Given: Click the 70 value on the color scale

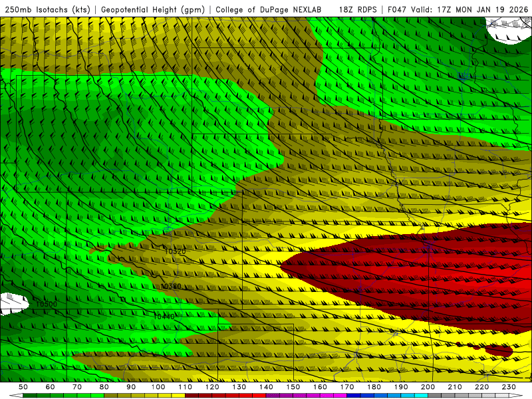Looking at the screenshot, I should pyautogui.click(x=77, y=387).
